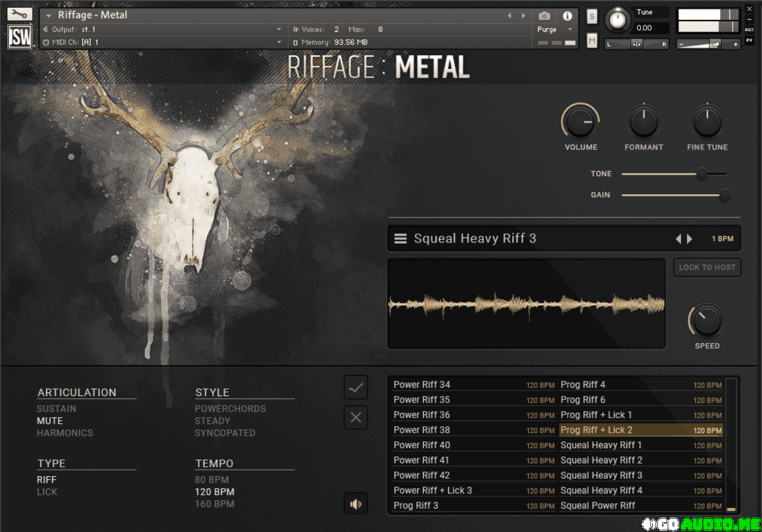
Task: Enable Lock To Host tempo
Action: (x=707, y=267)
